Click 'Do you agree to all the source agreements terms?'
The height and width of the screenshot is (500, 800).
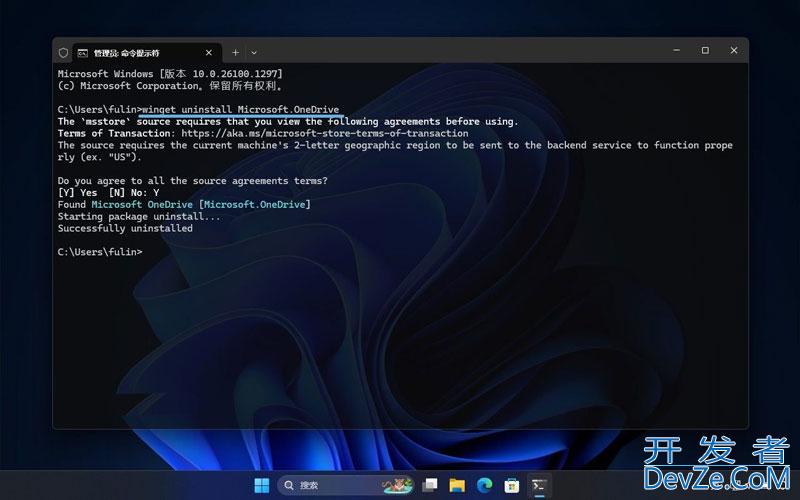point(192,181)
